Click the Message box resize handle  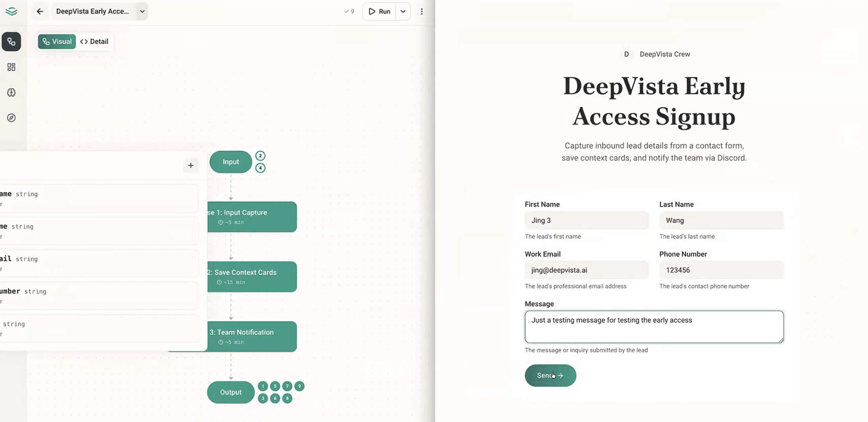pyautogui.click(x=781, y=340)
